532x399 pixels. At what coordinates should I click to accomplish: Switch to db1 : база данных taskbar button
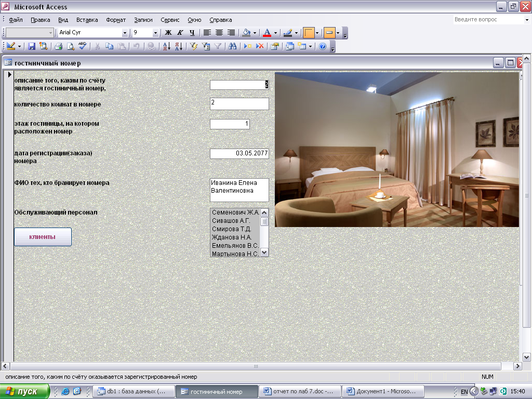coord(134,391)
